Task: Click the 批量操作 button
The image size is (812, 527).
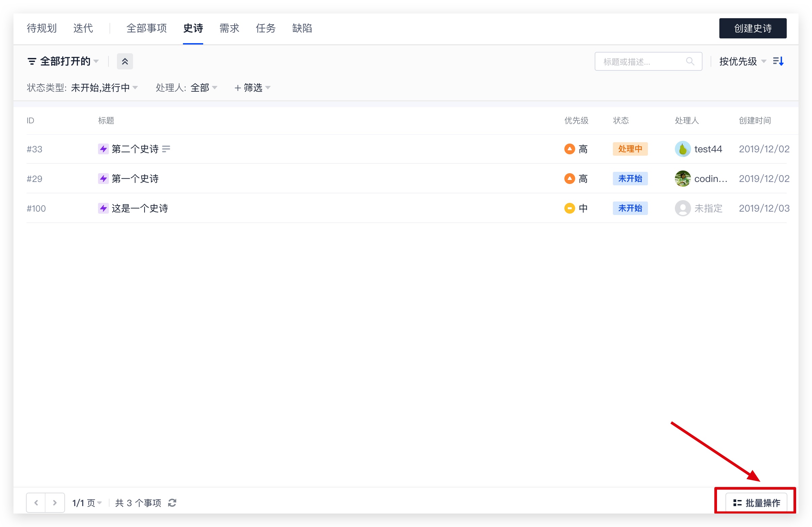Action: click(x=756, y=503)
